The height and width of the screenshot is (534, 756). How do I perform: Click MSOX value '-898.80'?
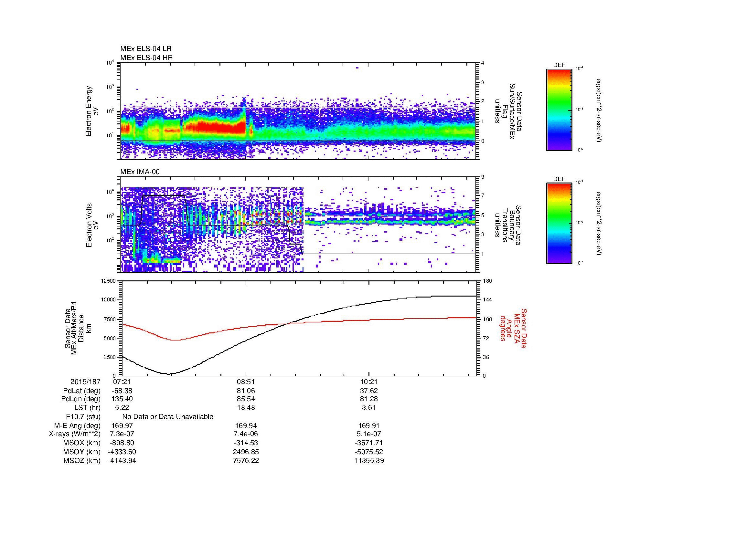[x=122, y=443]
